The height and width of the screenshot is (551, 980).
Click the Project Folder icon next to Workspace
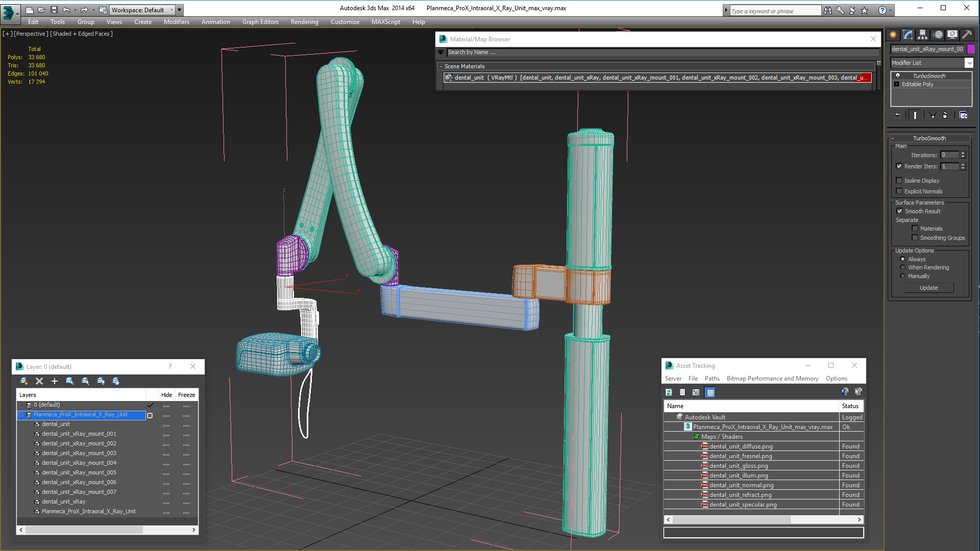(103, 10)
